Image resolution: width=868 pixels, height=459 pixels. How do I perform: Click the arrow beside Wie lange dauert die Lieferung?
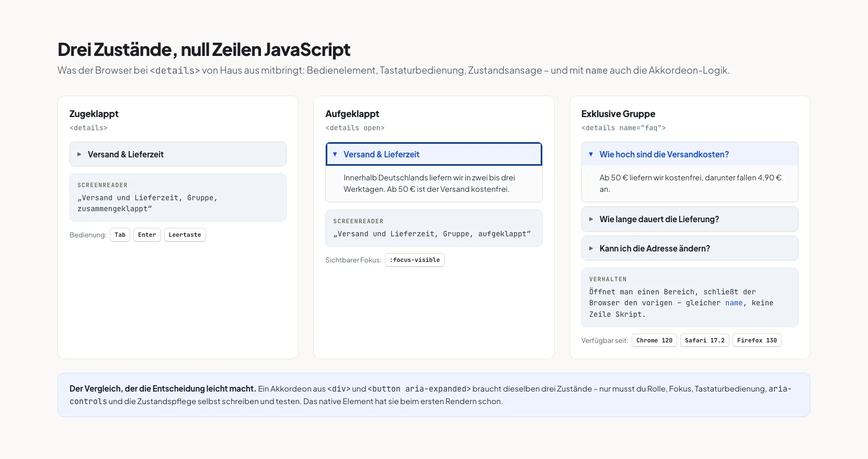(x=591, y=219)
